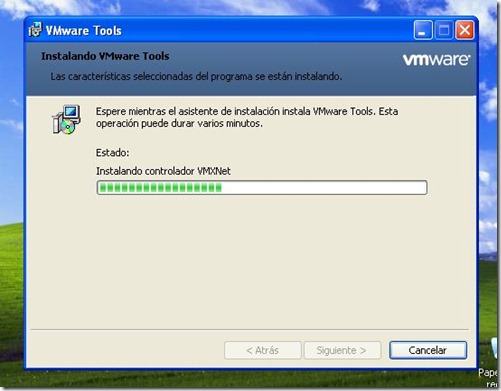501x391 pixels.
Task: Click the green filled progress bar segment
Action: point(161,188)
